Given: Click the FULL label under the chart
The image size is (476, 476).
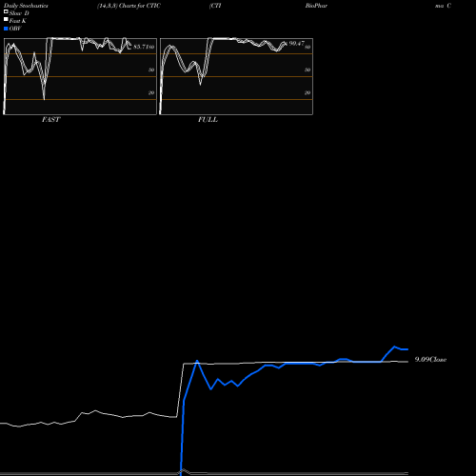Looking at the screenshot, I should tap(208, 120).
